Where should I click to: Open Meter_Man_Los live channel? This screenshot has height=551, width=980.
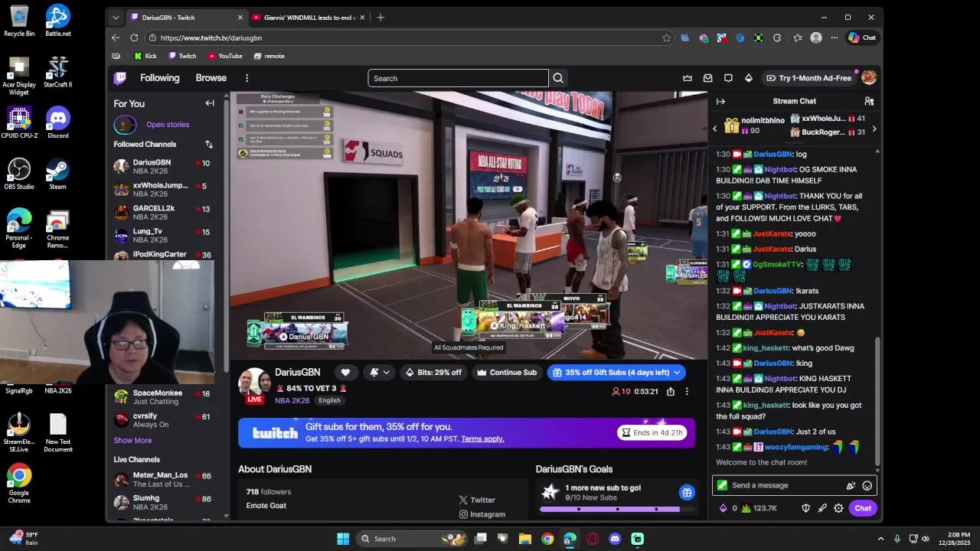point(163,480)
